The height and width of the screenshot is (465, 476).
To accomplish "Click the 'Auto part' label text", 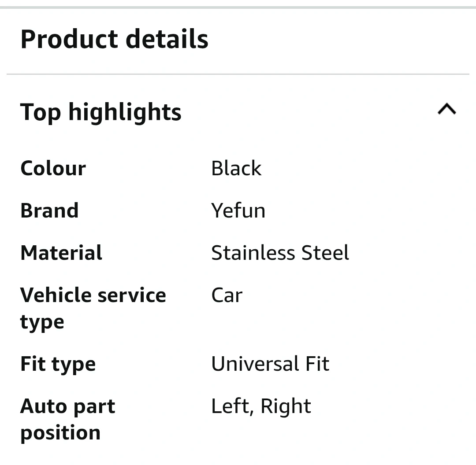I will 67,406.
